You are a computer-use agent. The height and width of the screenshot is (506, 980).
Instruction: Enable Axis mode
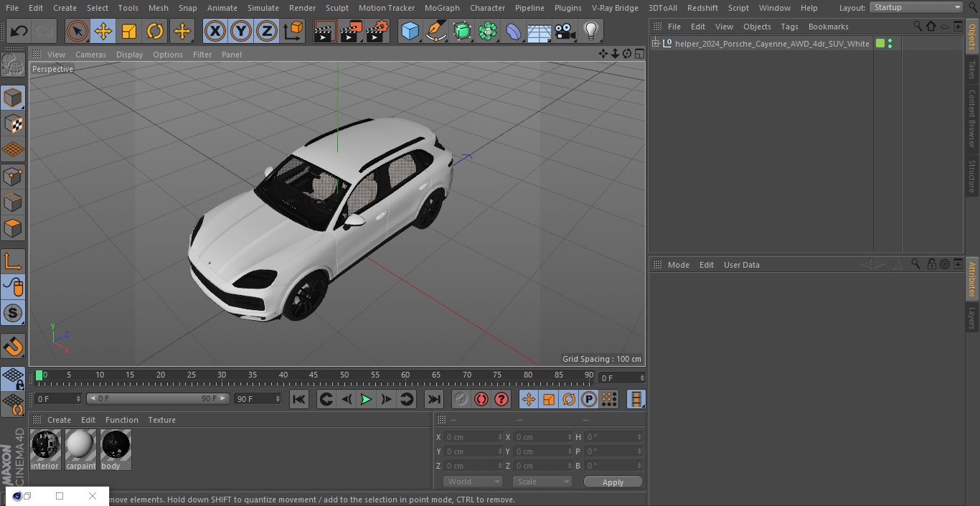(13, 261)
